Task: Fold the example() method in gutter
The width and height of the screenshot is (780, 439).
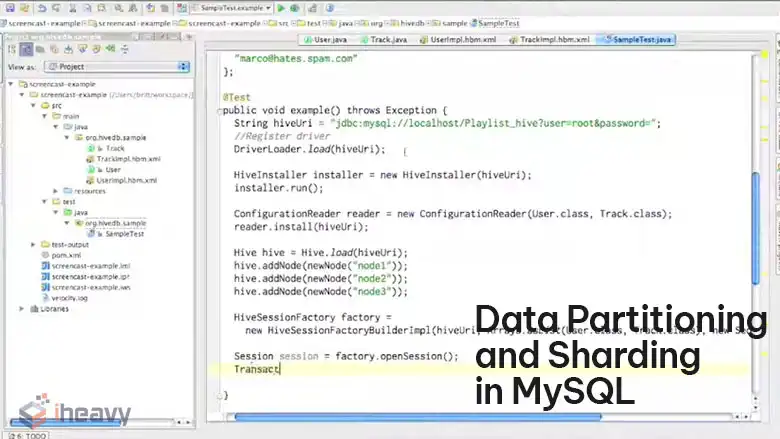Action: tap(219, 111)
